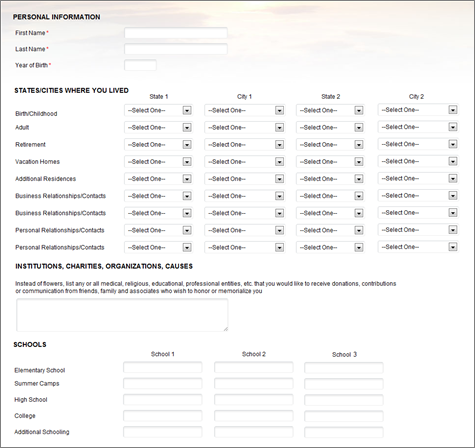Open Adult State 1 dropdown
The height and width of the screenshot is (448, 475).
tap(158, 127)
